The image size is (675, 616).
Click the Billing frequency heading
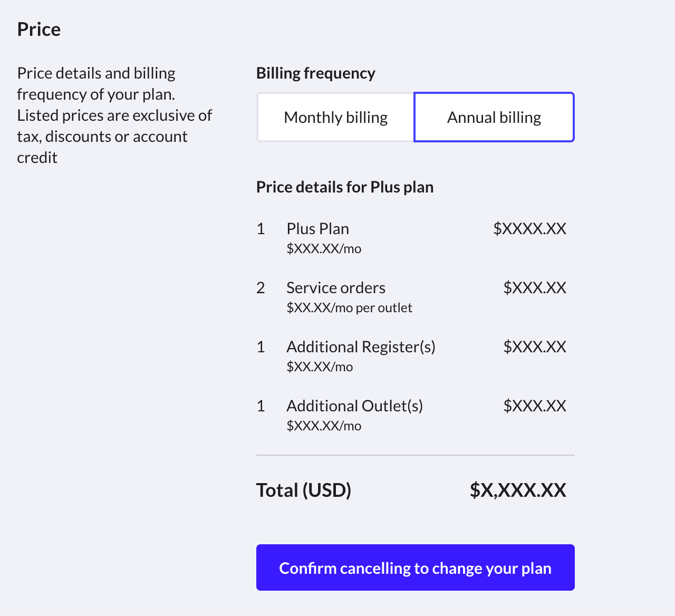[x=315, y=73]
